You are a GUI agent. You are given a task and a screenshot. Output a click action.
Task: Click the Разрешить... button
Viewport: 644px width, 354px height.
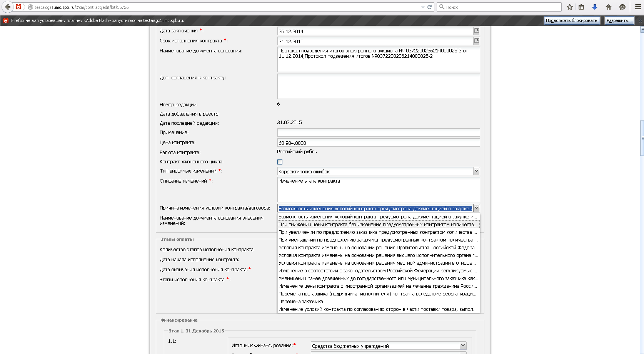click(619, 20)
